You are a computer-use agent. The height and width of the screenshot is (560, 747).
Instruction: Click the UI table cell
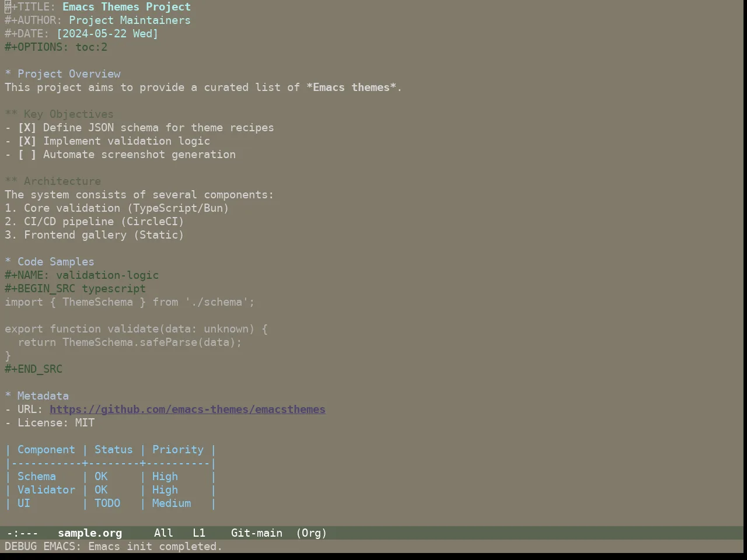pyautogui.click(x=24, y=503)
